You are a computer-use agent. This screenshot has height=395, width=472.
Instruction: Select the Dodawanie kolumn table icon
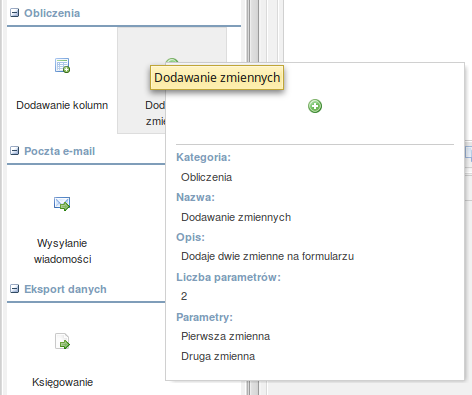[x=62, y=65]
